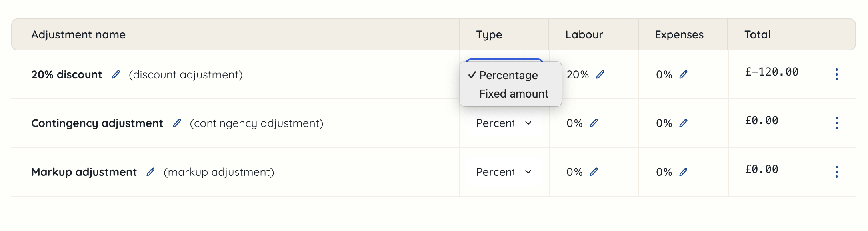
Task: Click chevron arrow in Markup adjustment type
Action: click(x=528, y=172)
